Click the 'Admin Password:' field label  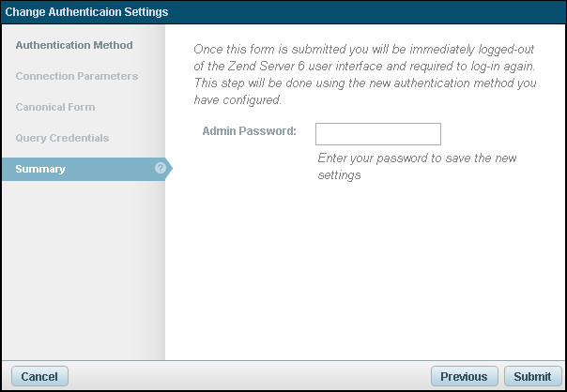pos(249,130)
